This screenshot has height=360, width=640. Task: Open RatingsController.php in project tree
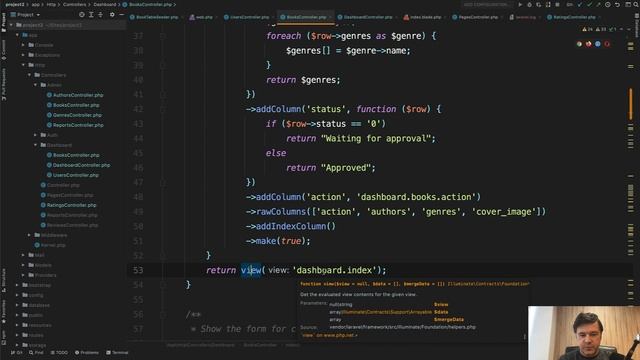tap(68, 205)
